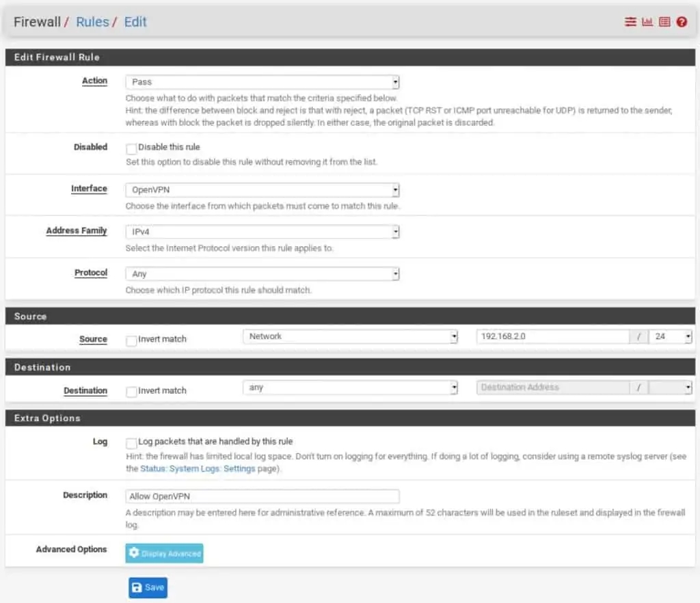Enable Log packets handled by this rule
Viewport: 700px width, 603px height.
pyautogui.click(x=131, y=442)
